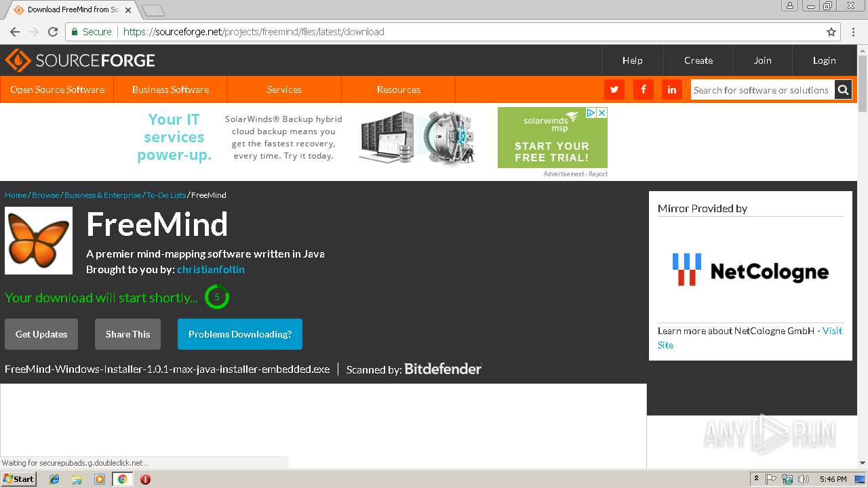Click the browser address bar URL
Viewport: 868px width, 488px height.
pyautogui.click(x=254, y=32)
